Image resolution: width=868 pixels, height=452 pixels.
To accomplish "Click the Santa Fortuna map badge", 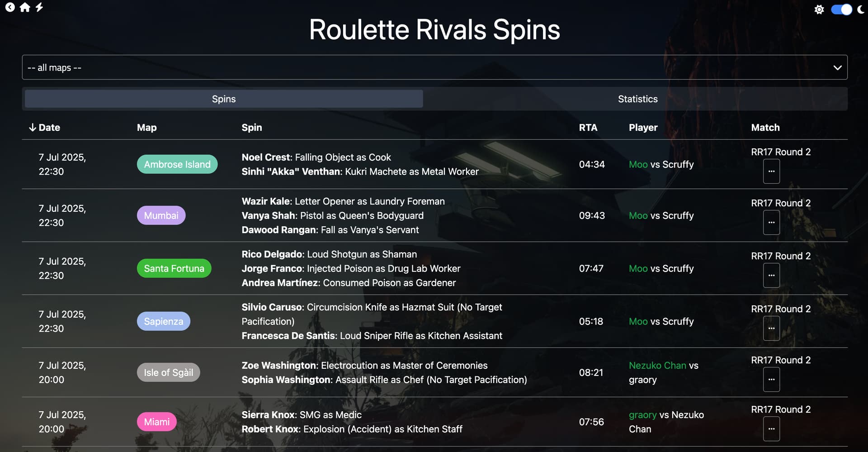I will tap(174, 268).
